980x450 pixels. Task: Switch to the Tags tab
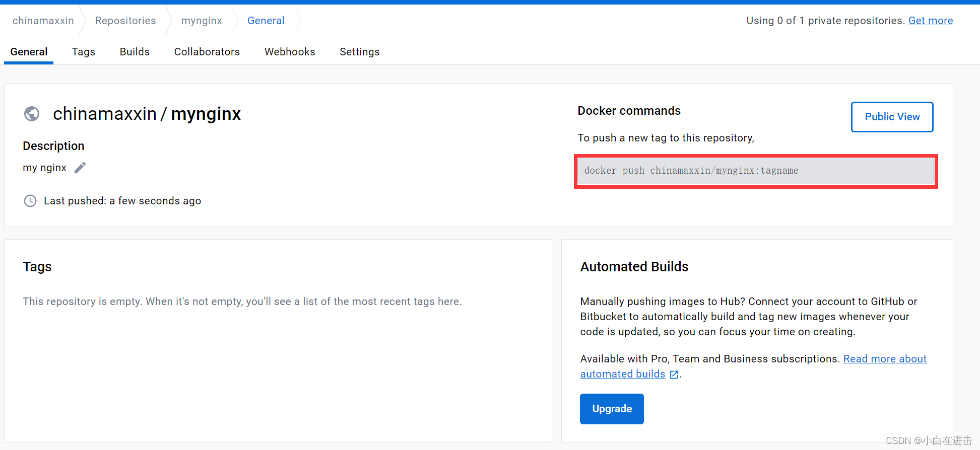click(x=84, y=52)
